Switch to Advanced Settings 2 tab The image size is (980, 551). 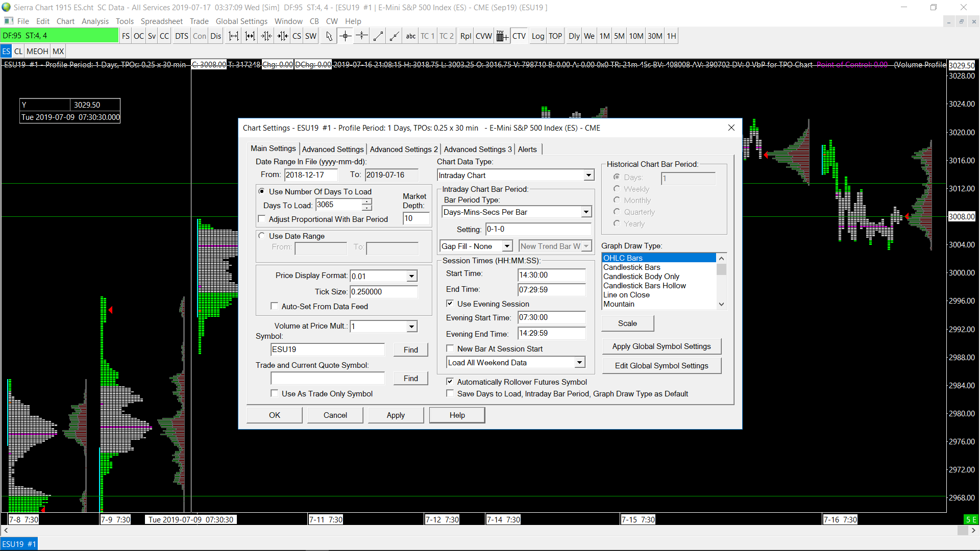[404, 149]
